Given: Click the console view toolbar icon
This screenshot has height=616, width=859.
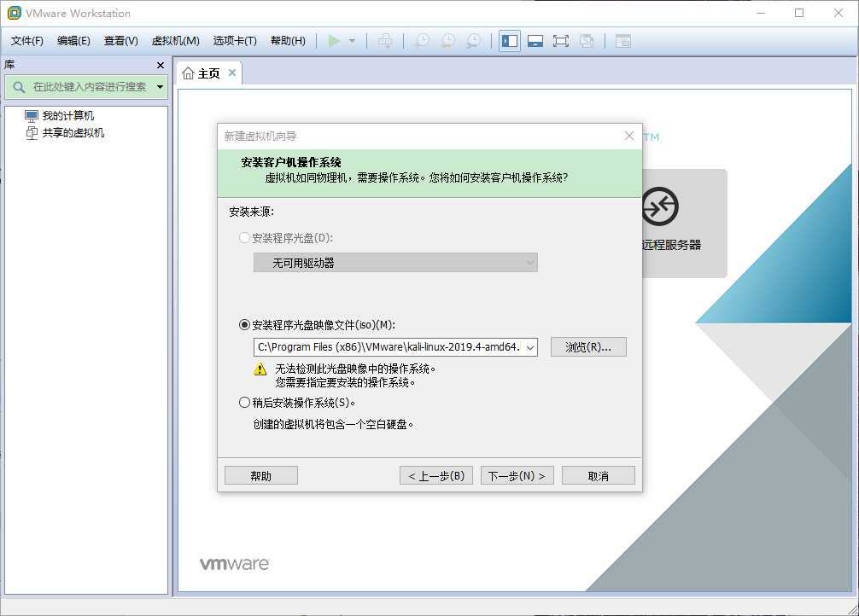Looking at the screenshot, I should pyautogui.click(x=622, y=41).
